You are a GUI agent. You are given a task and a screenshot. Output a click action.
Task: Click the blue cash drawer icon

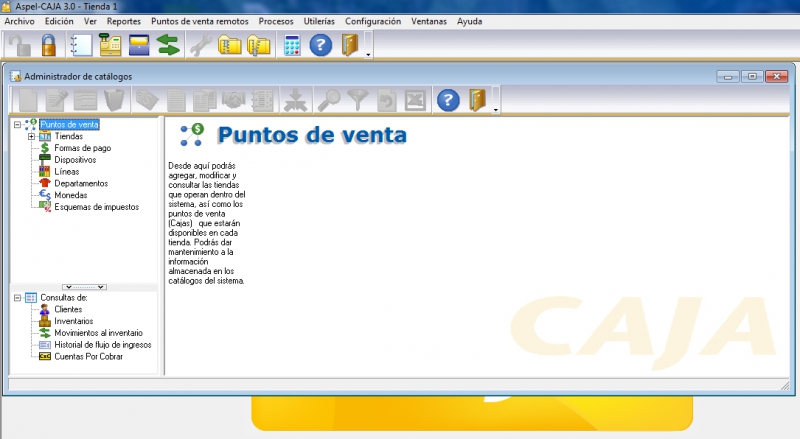[139, 45]
